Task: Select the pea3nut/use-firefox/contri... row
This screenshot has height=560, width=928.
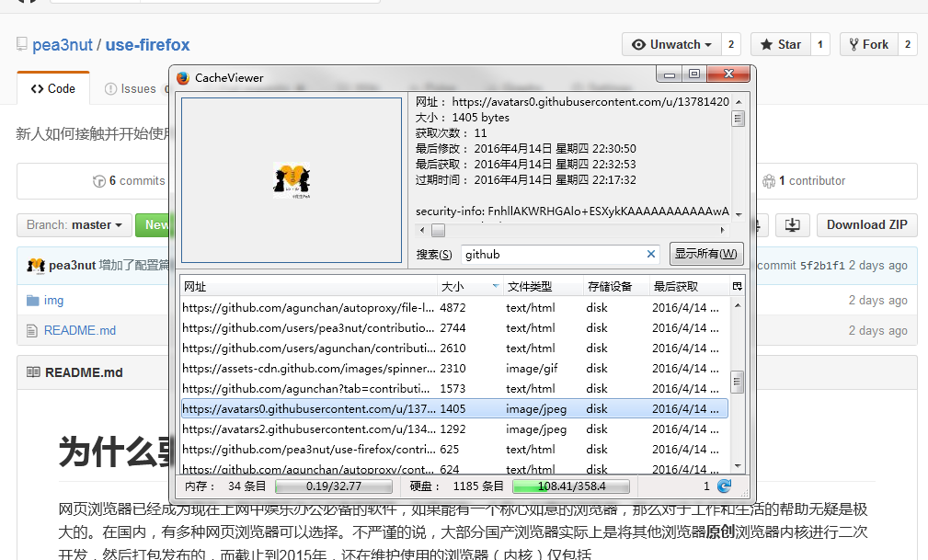Action: tap(454, 450)
